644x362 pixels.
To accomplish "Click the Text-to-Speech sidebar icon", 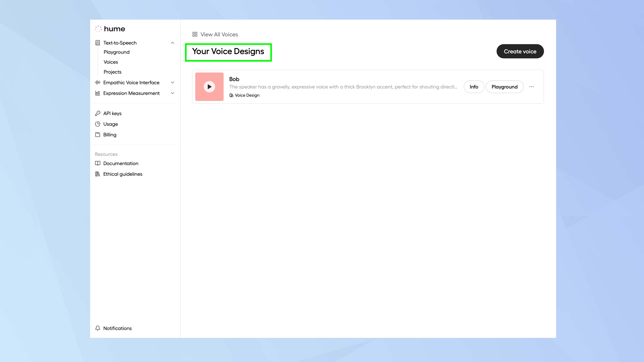I will [98, 43].
